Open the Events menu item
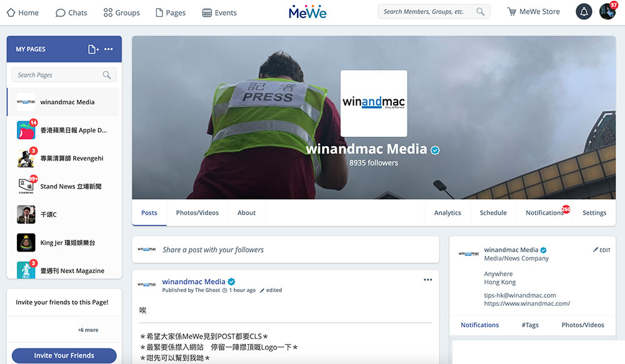The width and height of the screenshot is (625, 364). point(219,12)
